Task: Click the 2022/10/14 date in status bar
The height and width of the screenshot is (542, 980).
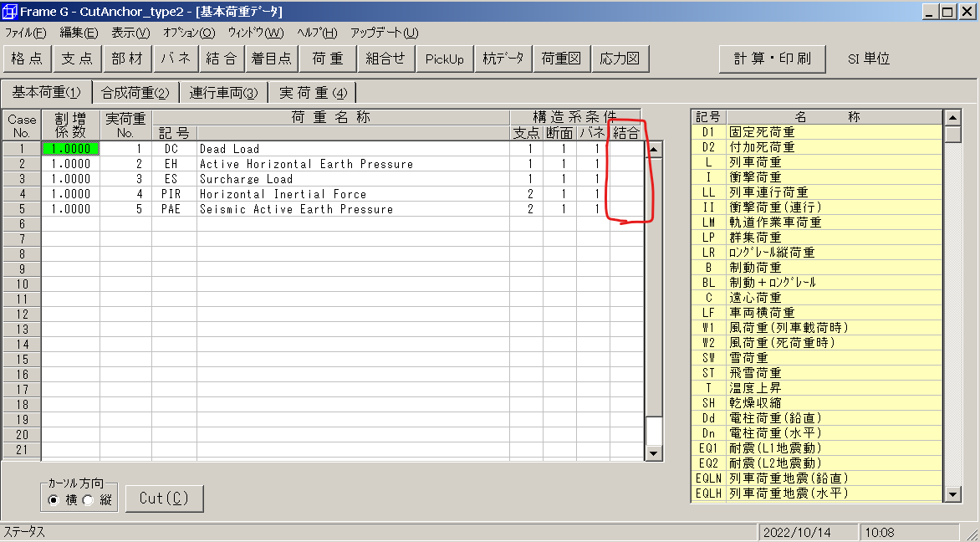Action: (796, 533)
